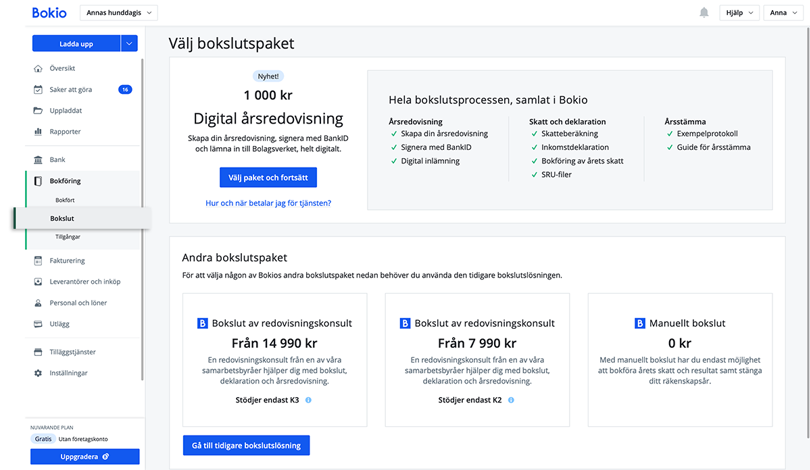Click the B icon on the 14 990 kr package
810x470 pixels.
(x=202, y=323)
